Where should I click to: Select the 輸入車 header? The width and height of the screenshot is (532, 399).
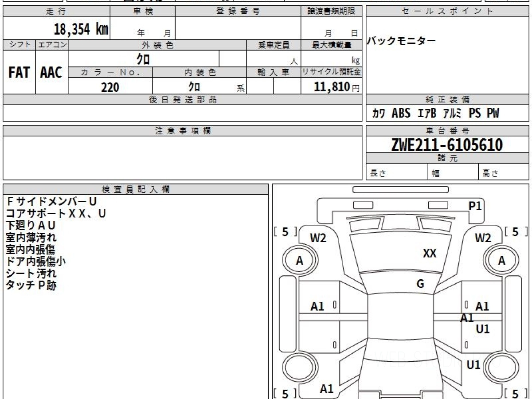(274, 73)
